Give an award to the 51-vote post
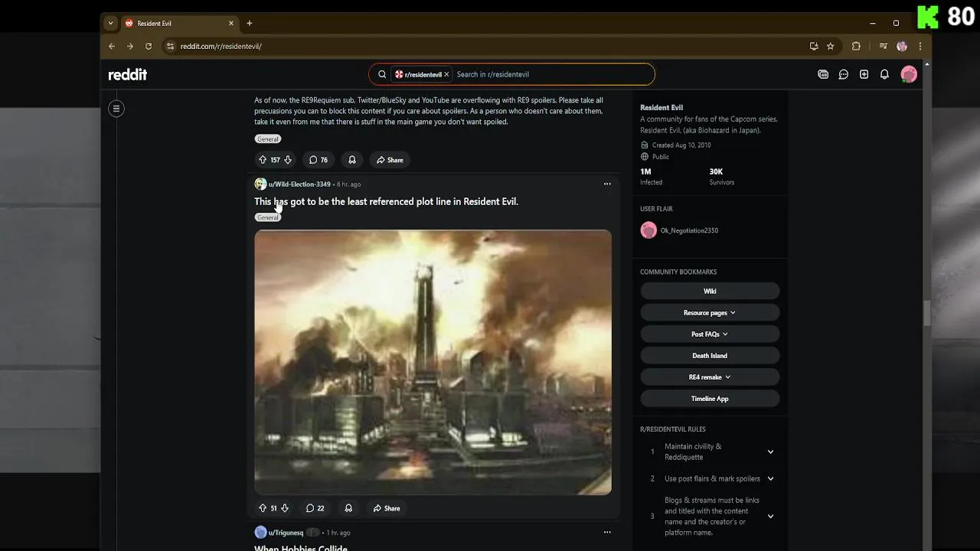This screenshot has height=551, width=980. click(x=348, y=508)
